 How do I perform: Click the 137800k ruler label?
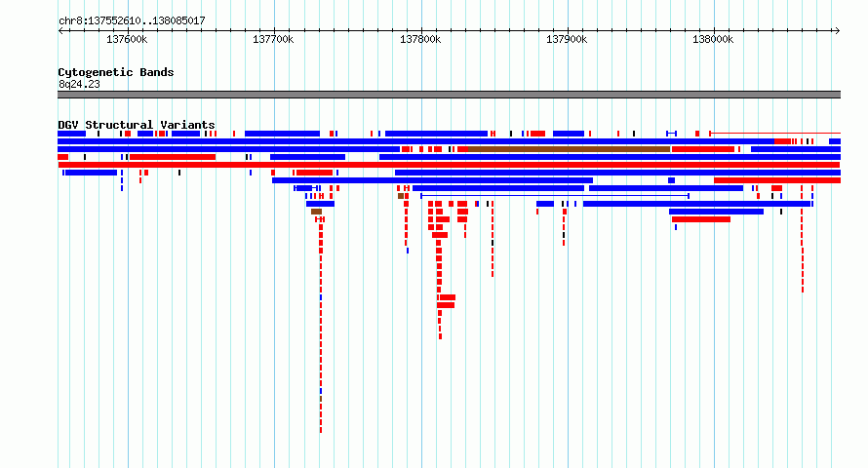pos(420,39)
